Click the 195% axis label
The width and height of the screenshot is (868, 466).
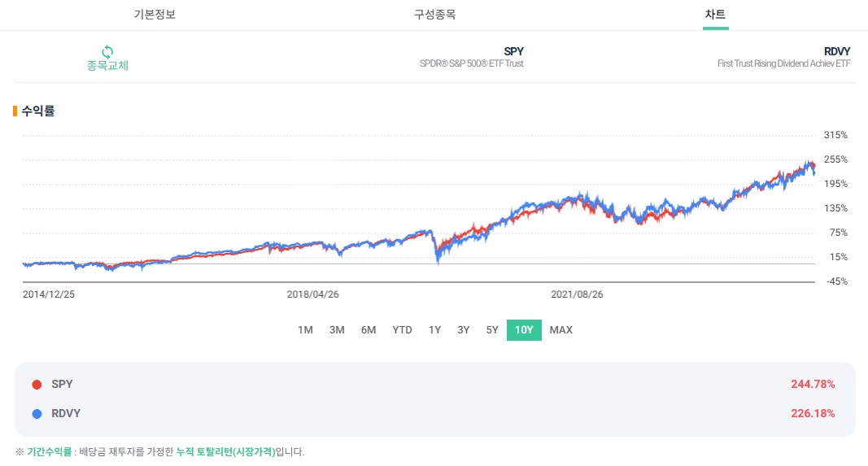click(x=835, y=184)
